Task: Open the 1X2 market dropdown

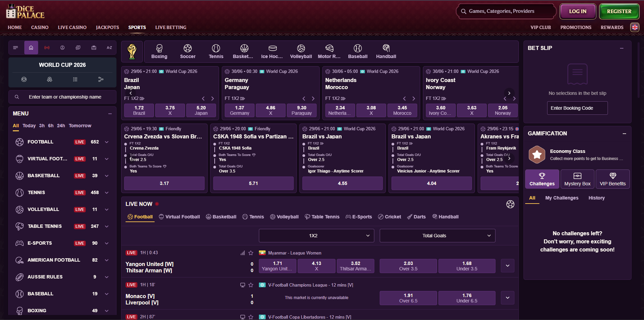Action: tap(317, 236)
